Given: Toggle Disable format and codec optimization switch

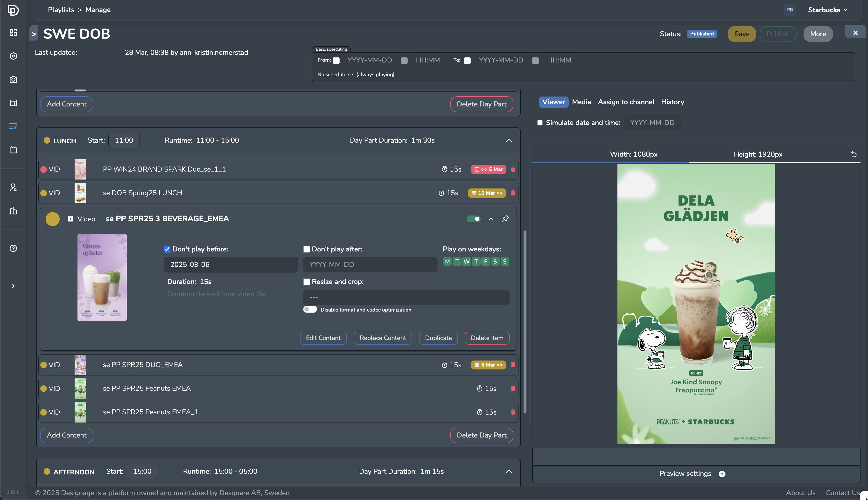Looking at the screenshot, I should pos(310,309).
